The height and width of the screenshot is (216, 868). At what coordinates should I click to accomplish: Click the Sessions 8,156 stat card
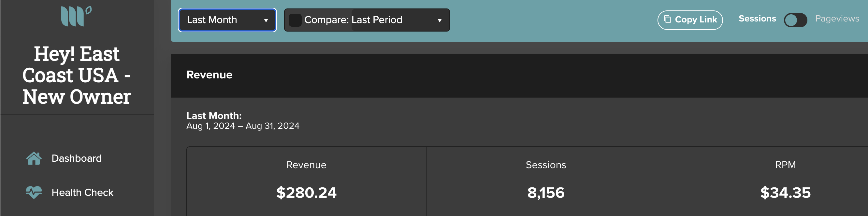pyautogui.click(x=546, y=181)
